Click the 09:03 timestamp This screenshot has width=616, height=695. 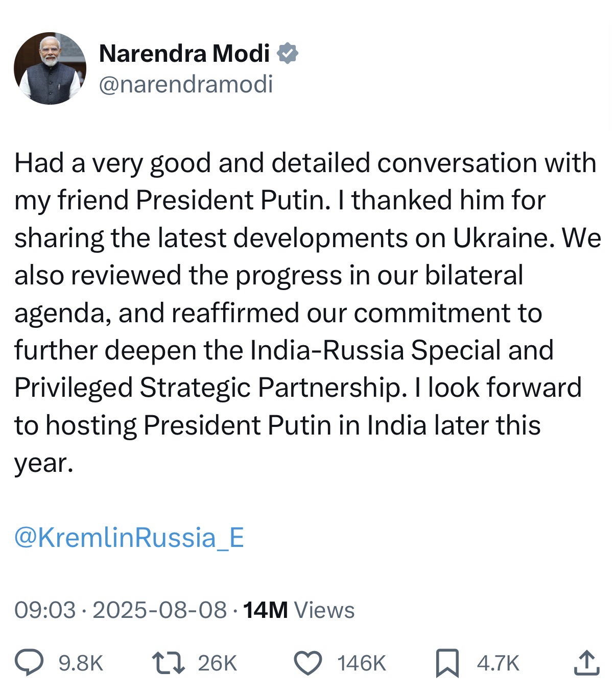point(45,610)
